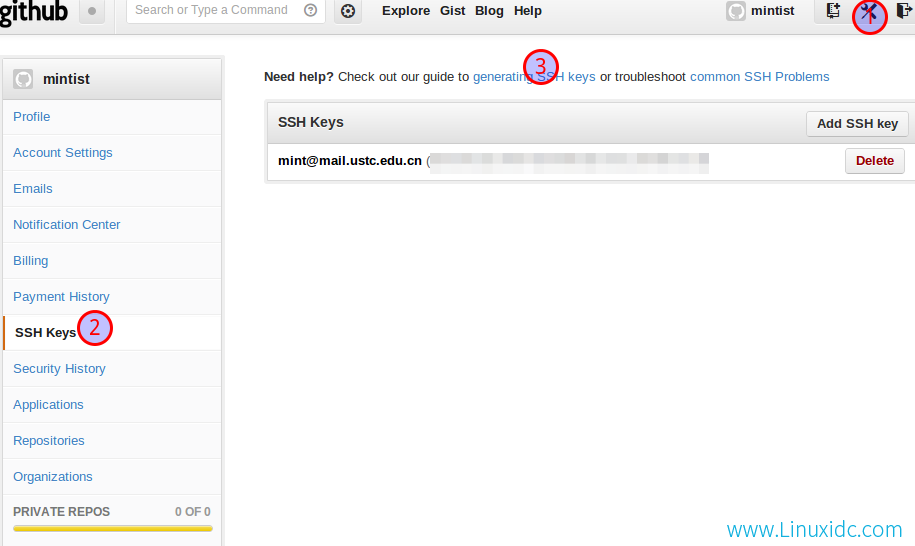Click the command help question mark icon
The width and height of the screenshot is (915, 546).
(310, 10)
